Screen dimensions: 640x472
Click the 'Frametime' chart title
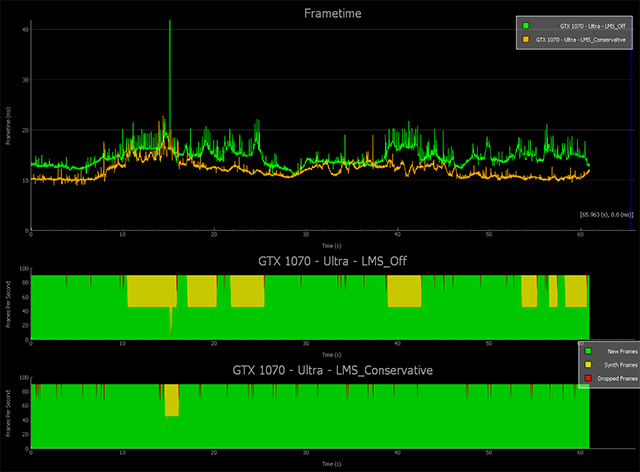click(x=333, y=13)
